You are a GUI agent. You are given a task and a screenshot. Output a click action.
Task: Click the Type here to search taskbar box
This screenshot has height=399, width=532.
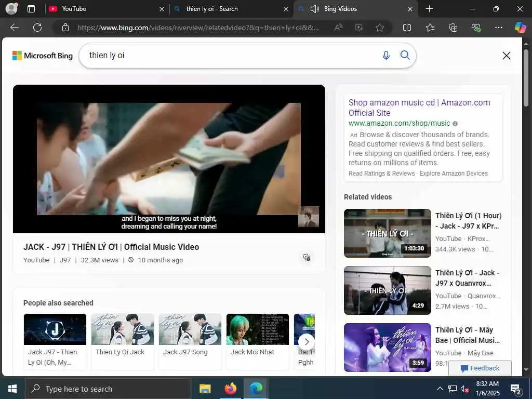coord(107,389)
